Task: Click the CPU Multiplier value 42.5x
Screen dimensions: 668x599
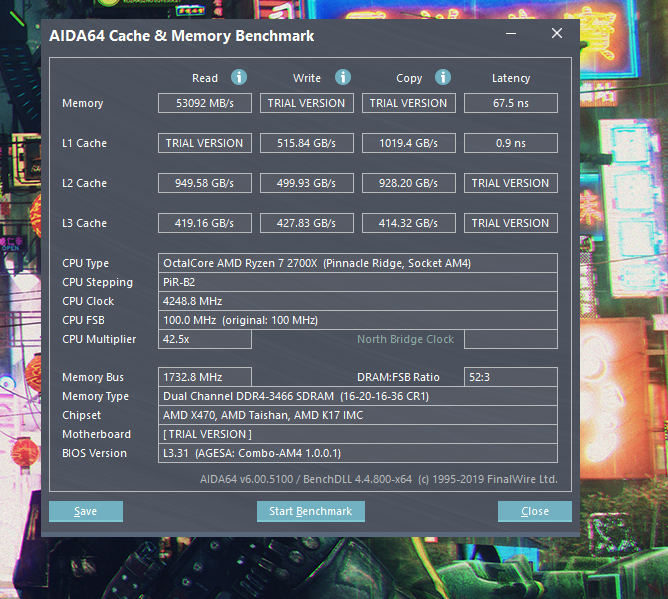Action: tap(205, 339)
